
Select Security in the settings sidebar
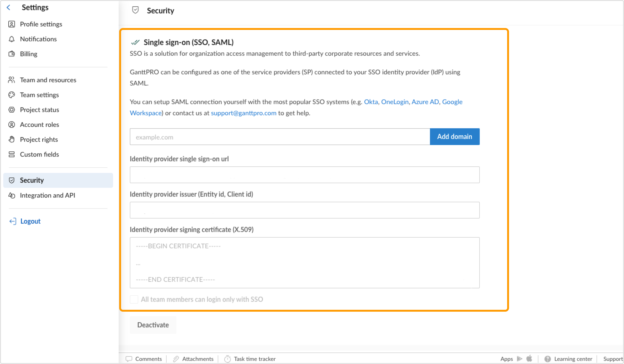pos(32,180)
